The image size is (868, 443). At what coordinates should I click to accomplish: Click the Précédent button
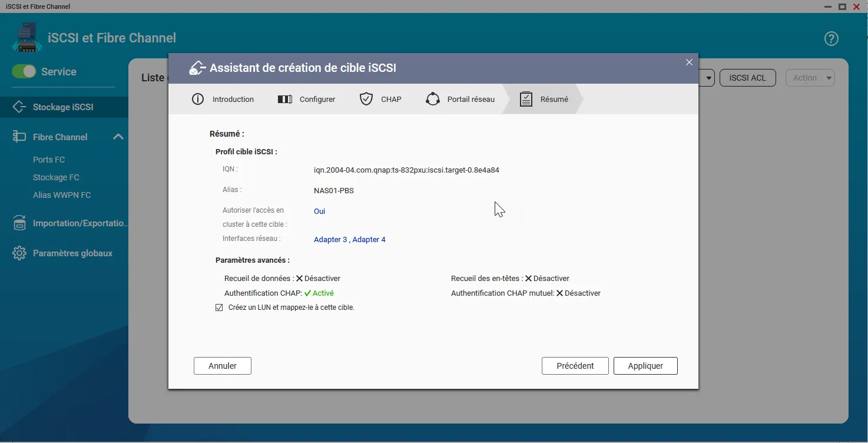pos(575,366)
